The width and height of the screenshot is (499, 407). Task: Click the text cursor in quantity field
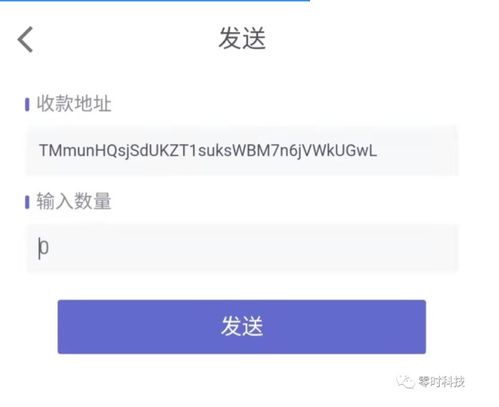(x=39, y=248)
